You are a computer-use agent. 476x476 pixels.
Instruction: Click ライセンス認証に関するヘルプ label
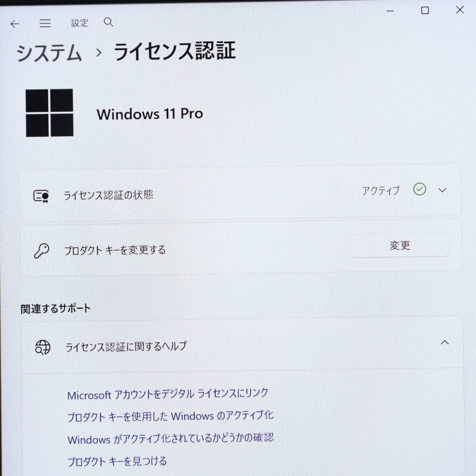tap(126, 347)
